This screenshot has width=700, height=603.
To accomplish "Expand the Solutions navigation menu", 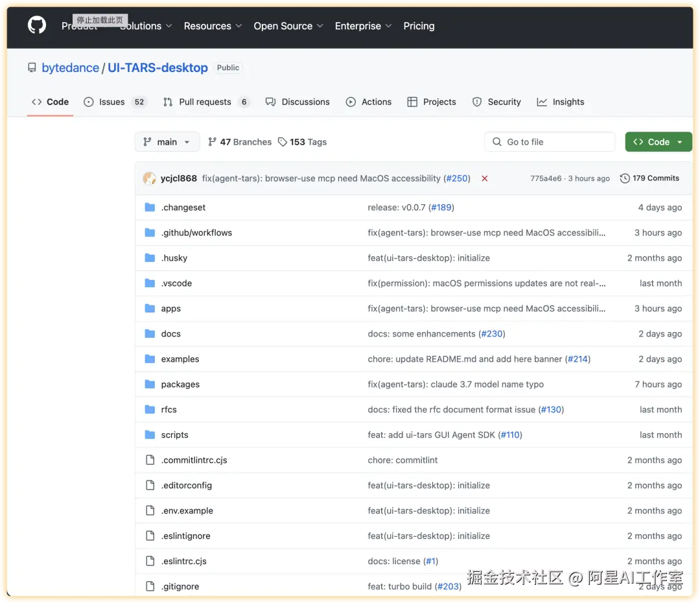I will (x=146, y=26).
